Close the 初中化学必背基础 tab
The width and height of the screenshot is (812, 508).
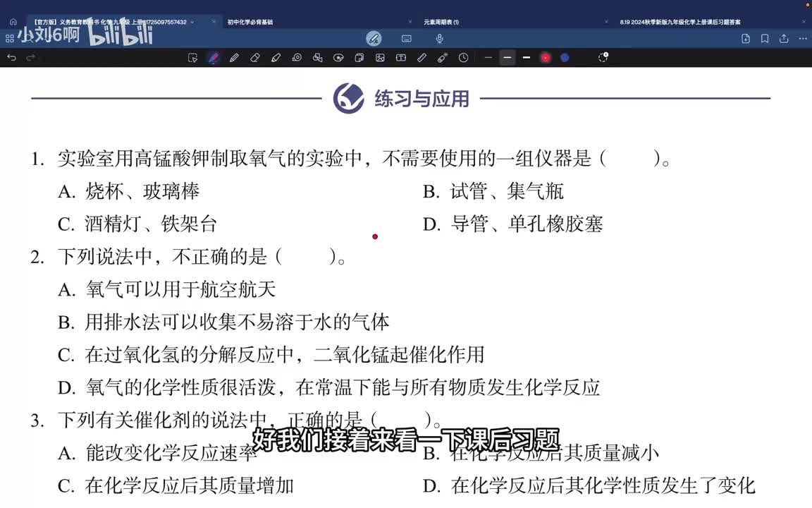point(410,22)
